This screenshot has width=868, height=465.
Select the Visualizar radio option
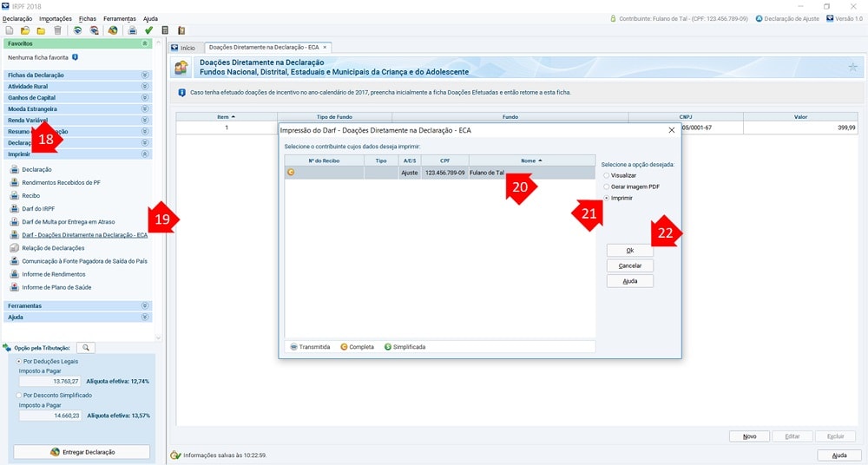[606, 175]
